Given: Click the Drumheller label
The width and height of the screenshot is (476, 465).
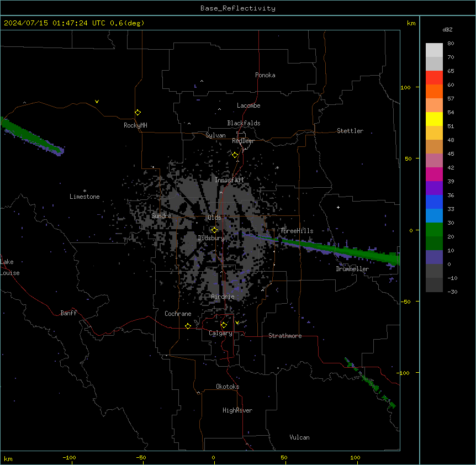Looking at the screenshot, I should click(x=352, y=269).
